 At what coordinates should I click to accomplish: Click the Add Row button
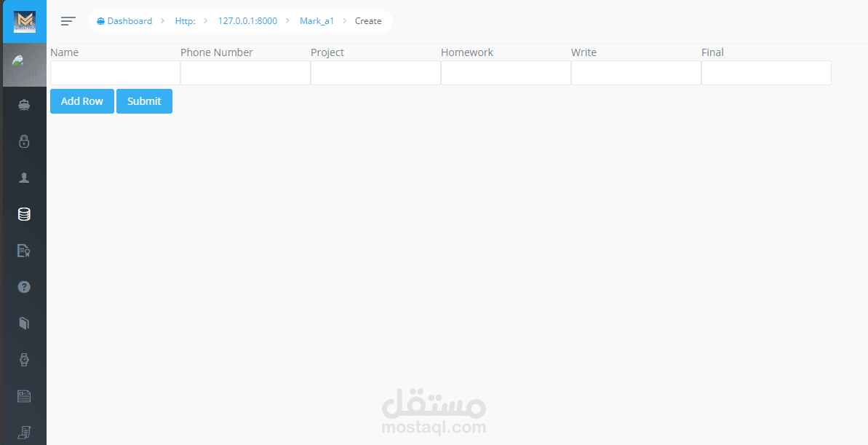click(82, 101)
